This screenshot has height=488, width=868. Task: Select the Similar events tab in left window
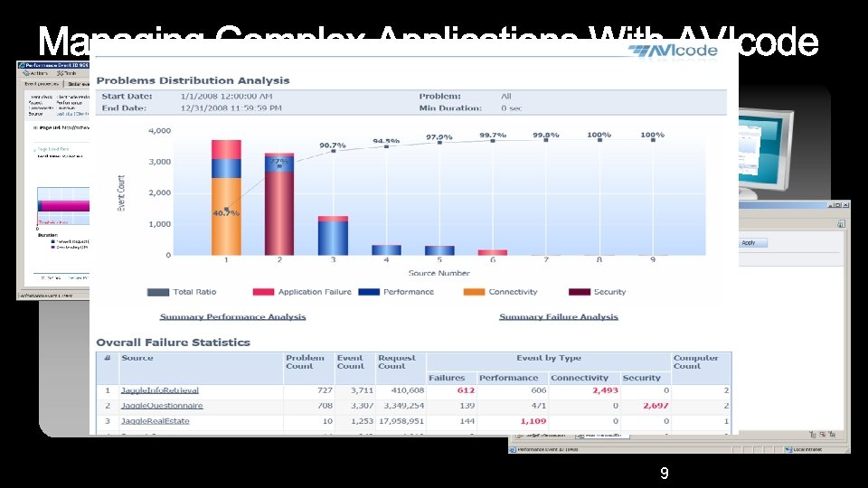click(x=78, y=84)
